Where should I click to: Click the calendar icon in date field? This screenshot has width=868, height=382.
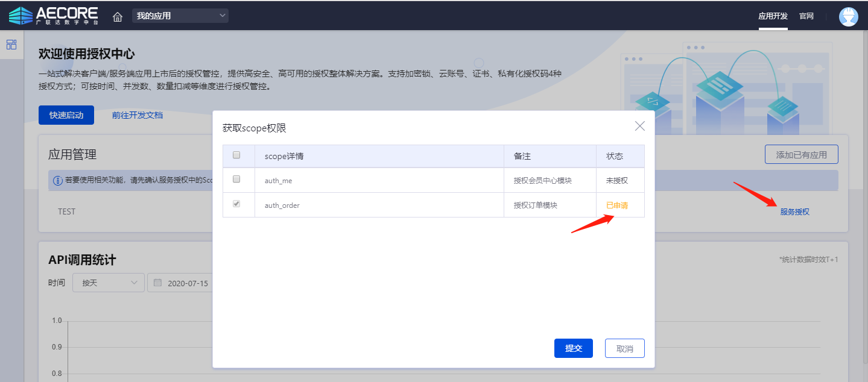click(157, 283)
